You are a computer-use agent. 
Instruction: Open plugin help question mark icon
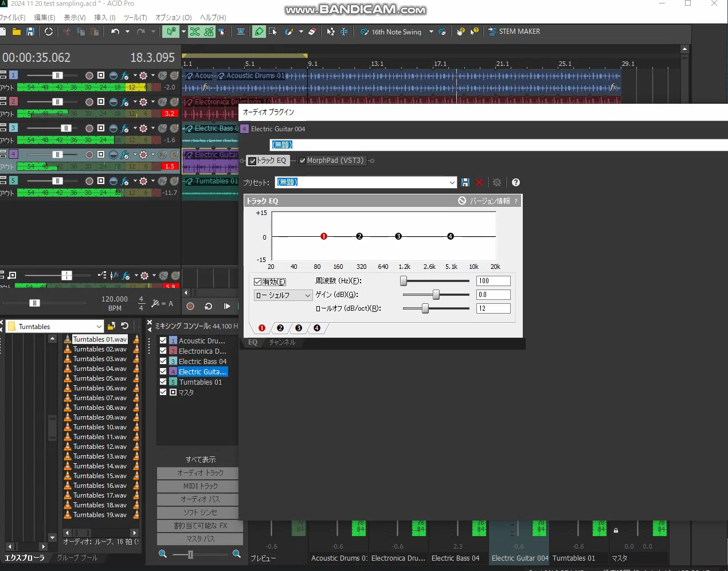(x=516, y=182)
